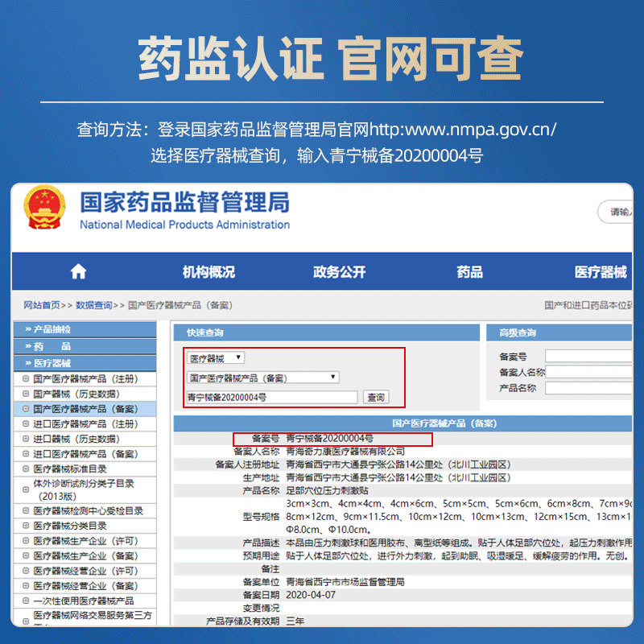Expand 进口器械（历史数据） tree icon
This screenshot has height=644, width=644.
[x=26, y=439]
